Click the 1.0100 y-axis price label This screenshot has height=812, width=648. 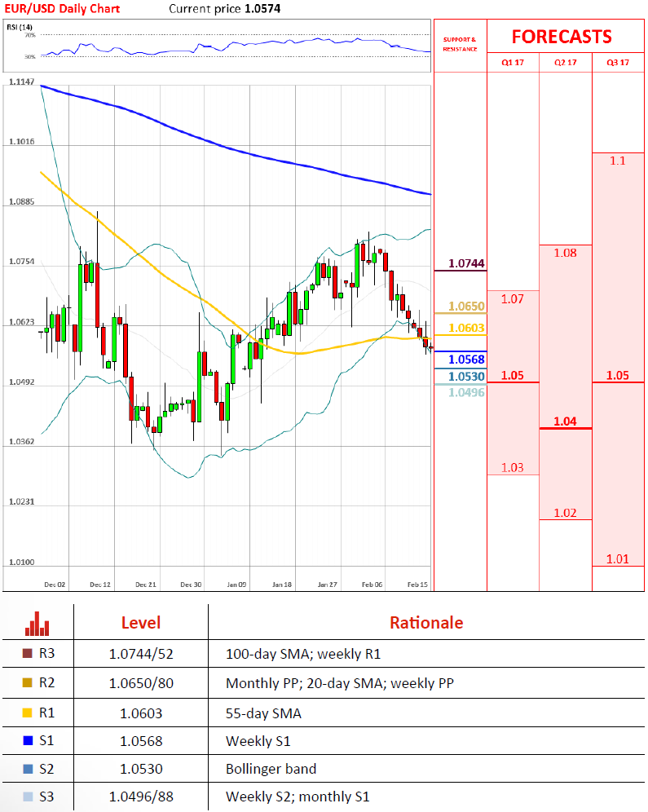[x=22, y=562]
